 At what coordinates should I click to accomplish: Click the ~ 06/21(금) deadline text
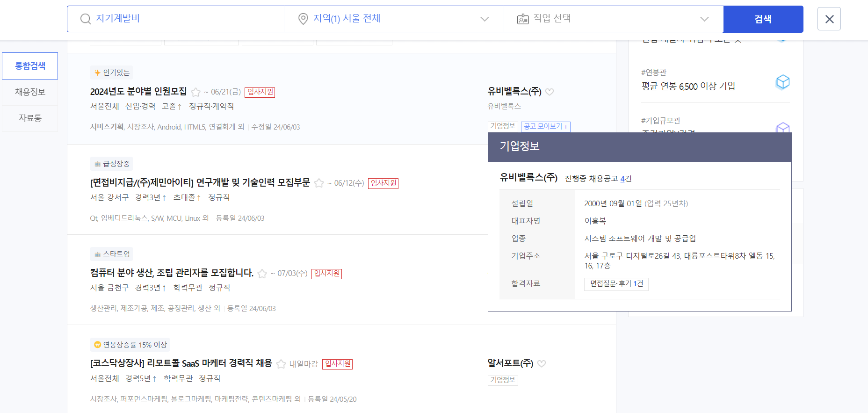click(x=222, y=92)
